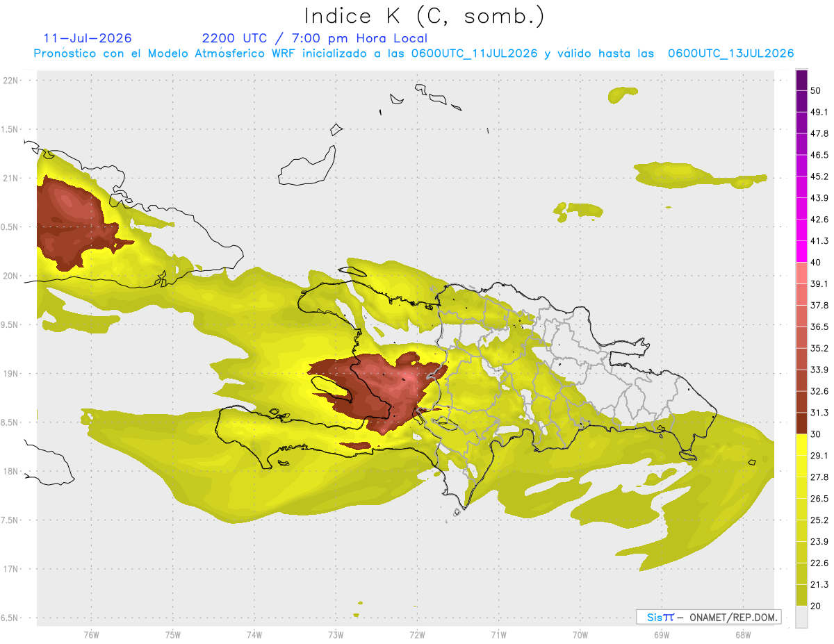
Task: Click the latitude axis label "21N"
Action: point(11,179)
